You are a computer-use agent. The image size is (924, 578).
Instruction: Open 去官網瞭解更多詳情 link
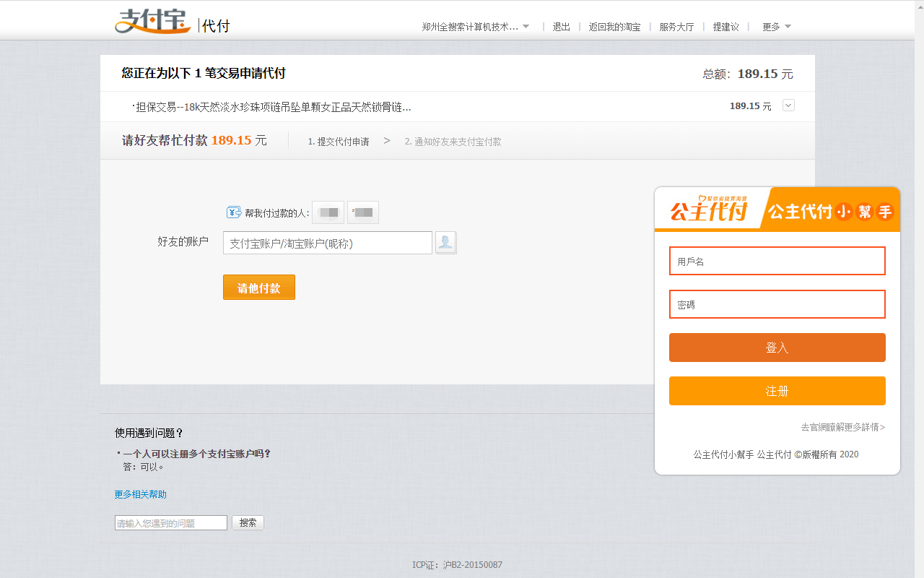843,427
